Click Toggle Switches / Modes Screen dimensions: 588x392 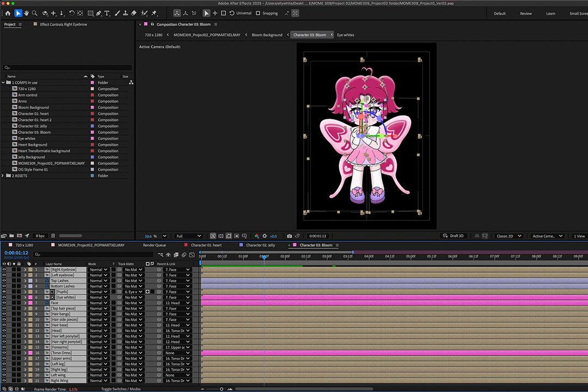(120, 389)
